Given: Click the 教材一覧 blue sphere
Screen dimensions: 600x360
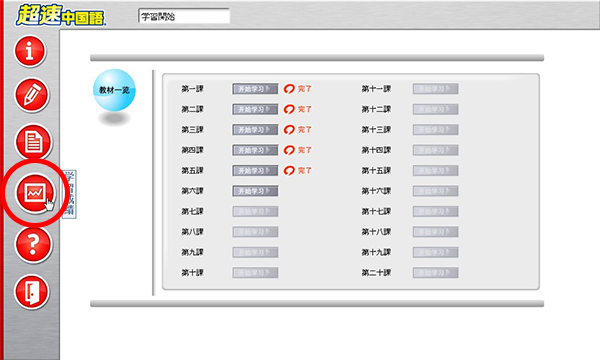Looking at the screenshot, I should point(114,90).
